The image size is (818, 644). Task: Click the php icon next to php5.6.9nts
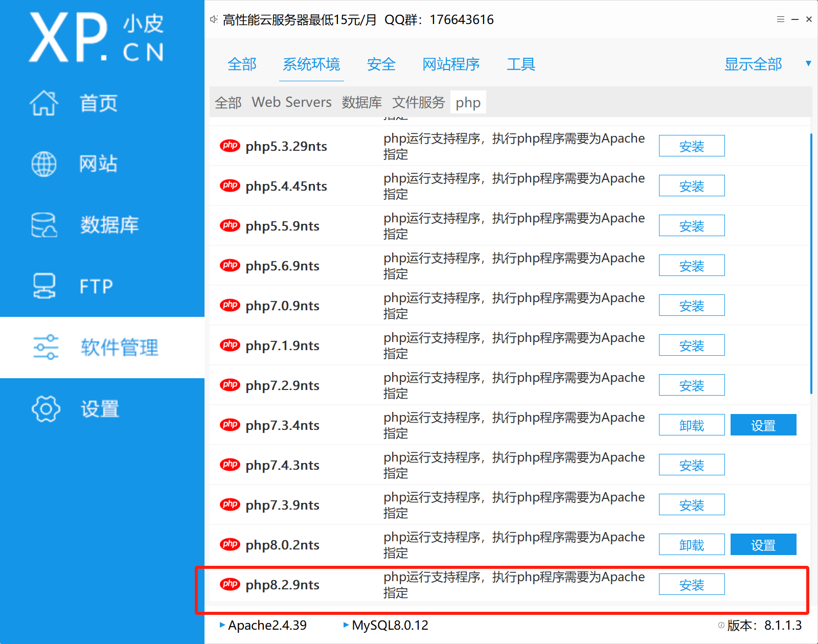tap(230, 265)
